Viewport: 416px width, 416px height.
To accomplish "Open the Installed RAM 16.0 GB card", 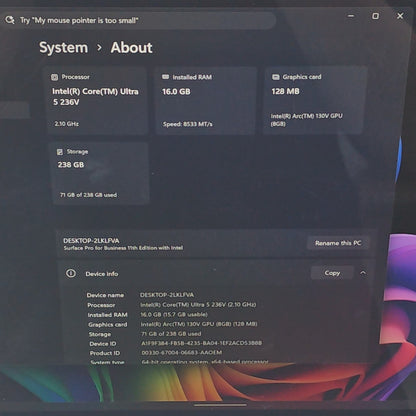I will pos(206,100).
